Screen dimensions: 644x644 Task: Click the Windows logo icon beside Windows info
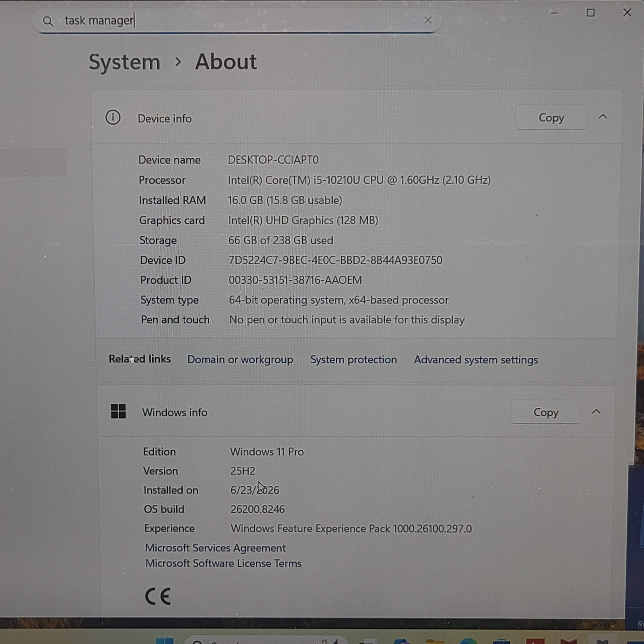point(118,411)
